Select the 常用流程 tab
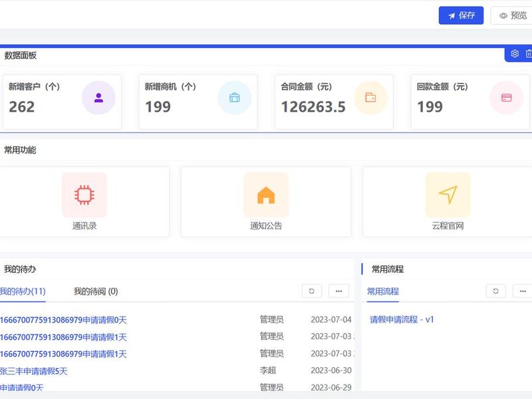 383,291
